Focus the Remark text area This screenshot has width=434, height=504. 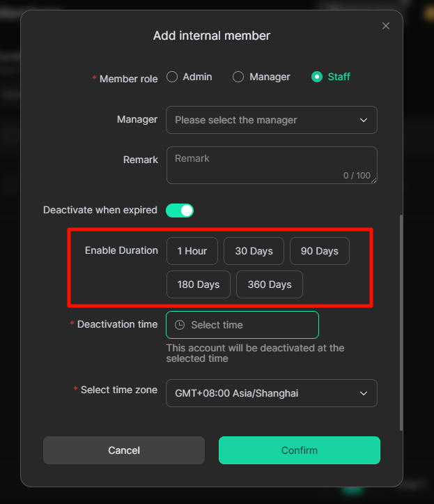(x=271, y=165)
